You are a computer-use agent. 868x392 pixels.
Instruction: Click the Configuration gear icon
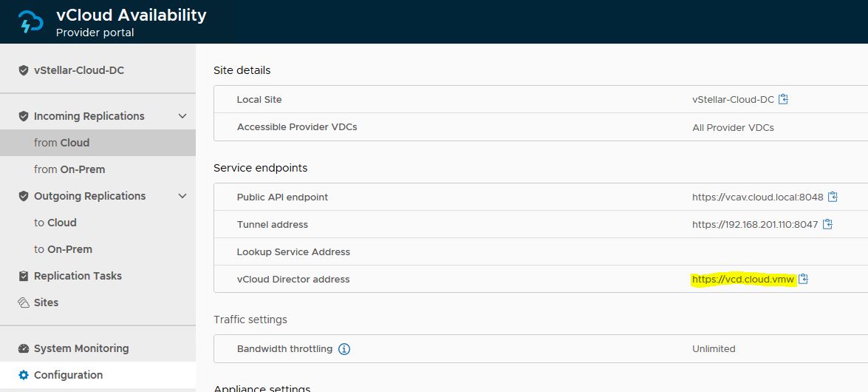(24, 375)
